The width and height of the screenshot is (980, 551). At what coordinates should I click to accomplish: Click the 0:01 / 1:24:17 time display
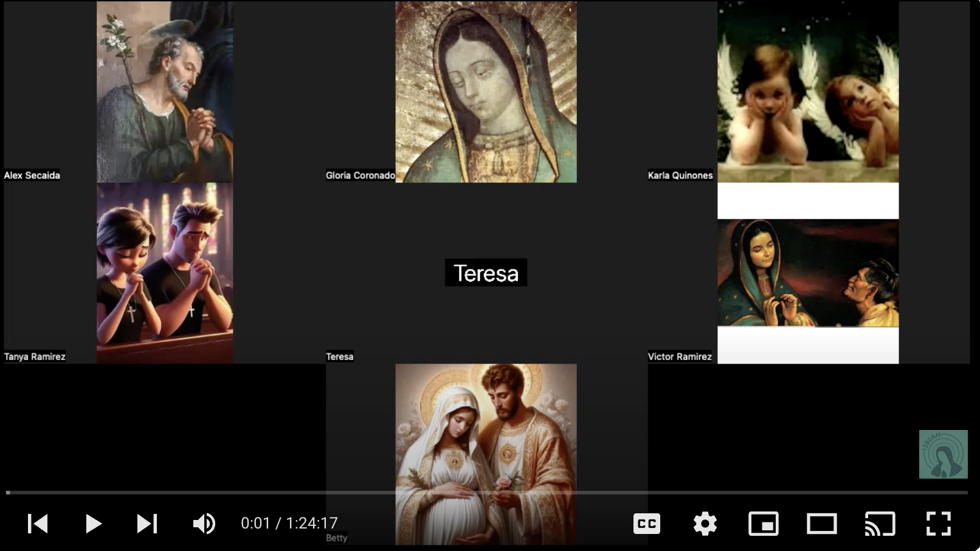pyautogui.click(x=289, y=523)
